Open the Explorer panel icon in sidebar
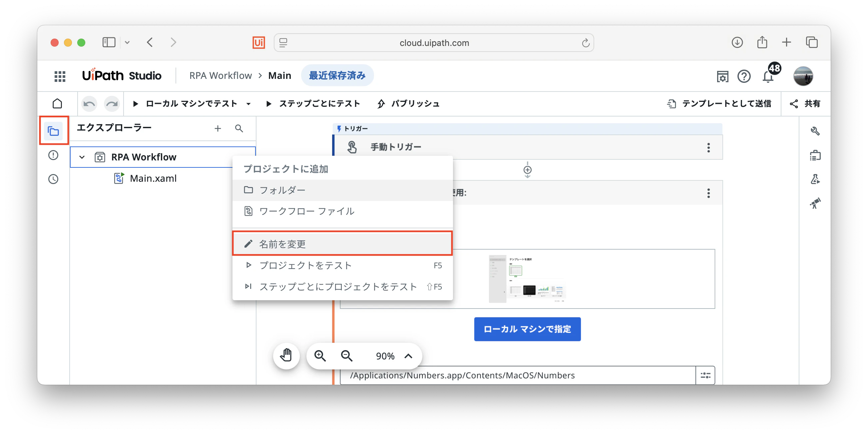This screenshot has height=434, width=868. click(x=54, y=131)
